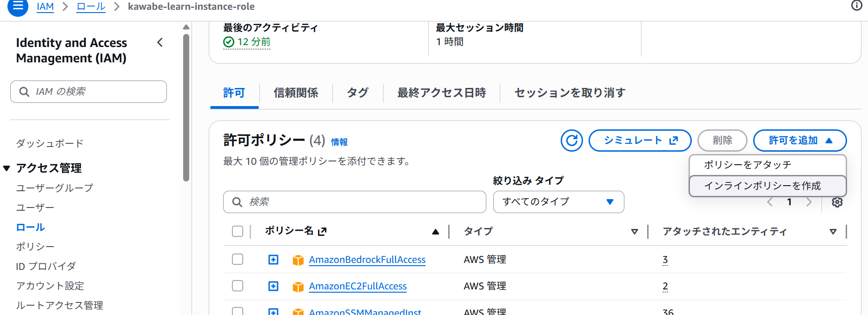868x315 pixels.
Task: Sort by ポリシー名 ascending arrow
Action: tap(435, 231)
